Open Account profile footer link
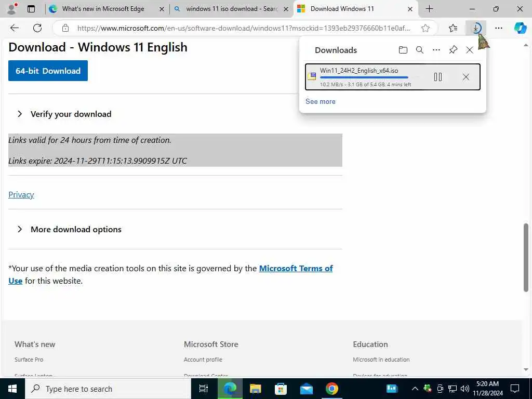This screenshot has height=399, width=532. 203,360
